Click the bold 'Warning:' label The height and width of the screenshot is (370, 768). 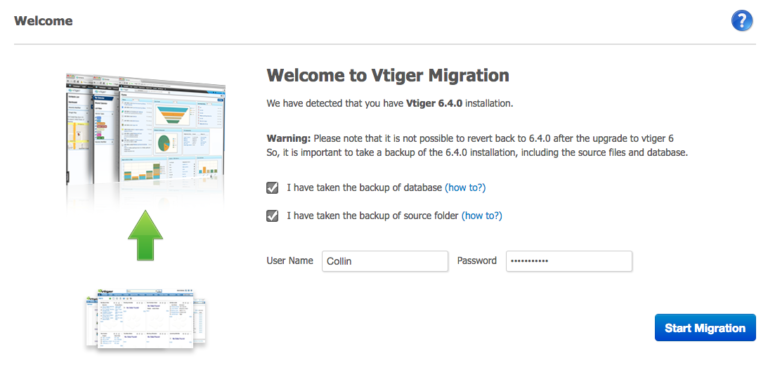pyautogui.click(x=288, y=139)
